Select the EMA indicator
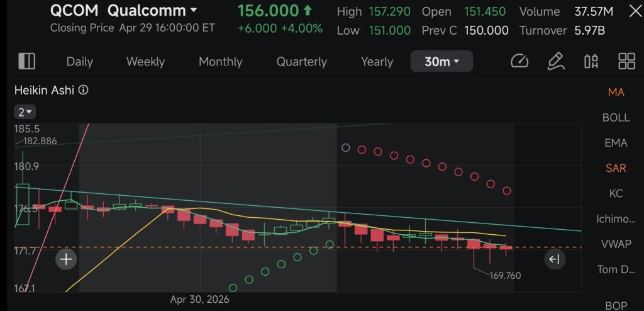This screenshot has width=644, height=311. [616, 143]
